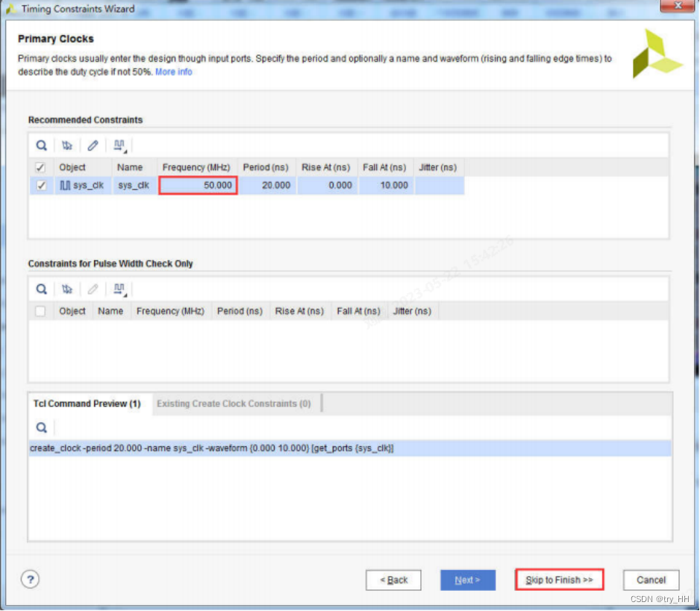Screen dimensions: 700x611
Task: Edit the 50.000 frequency field for sys_clk
Action: tap(198, 185)
